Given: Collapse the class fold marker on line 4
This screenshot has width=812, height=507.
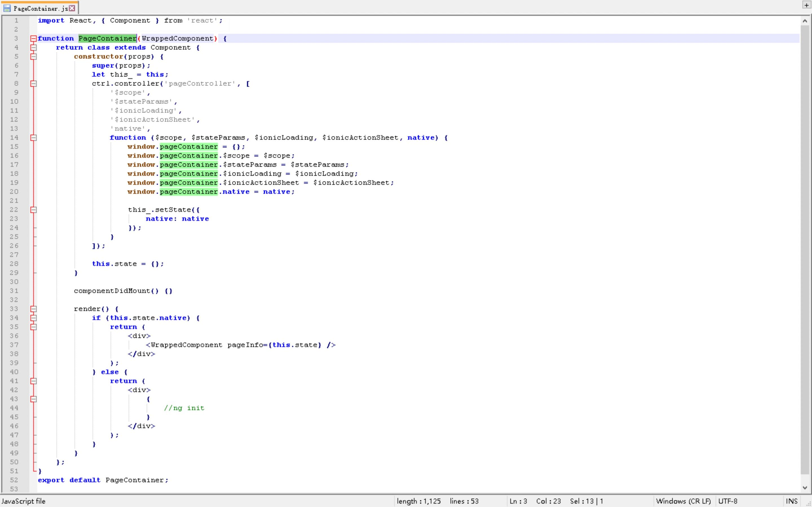Looking at the screenshot, I should [x=33, y=48].
